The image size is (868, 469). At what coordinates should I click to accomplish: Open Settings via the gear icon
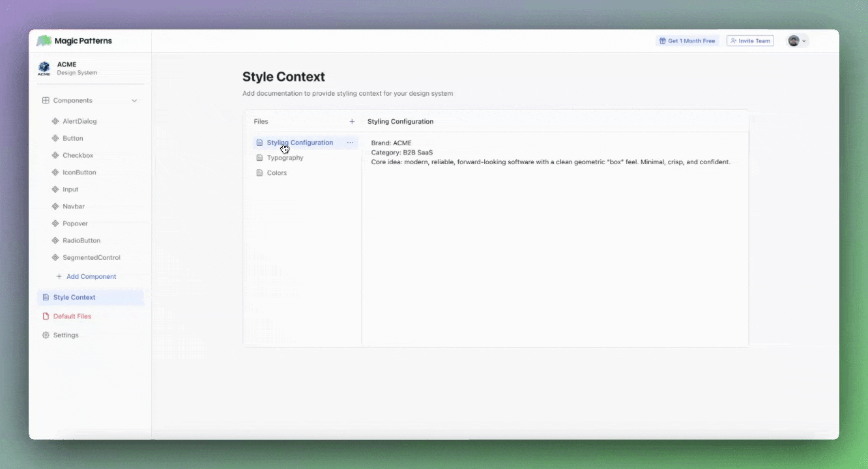[46, 335]
